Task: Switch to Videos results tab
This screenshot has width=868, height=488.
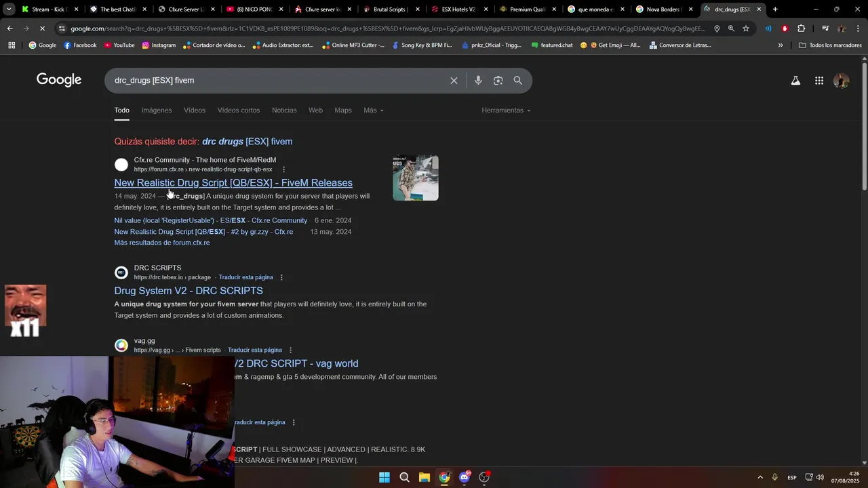Action: 194,110
